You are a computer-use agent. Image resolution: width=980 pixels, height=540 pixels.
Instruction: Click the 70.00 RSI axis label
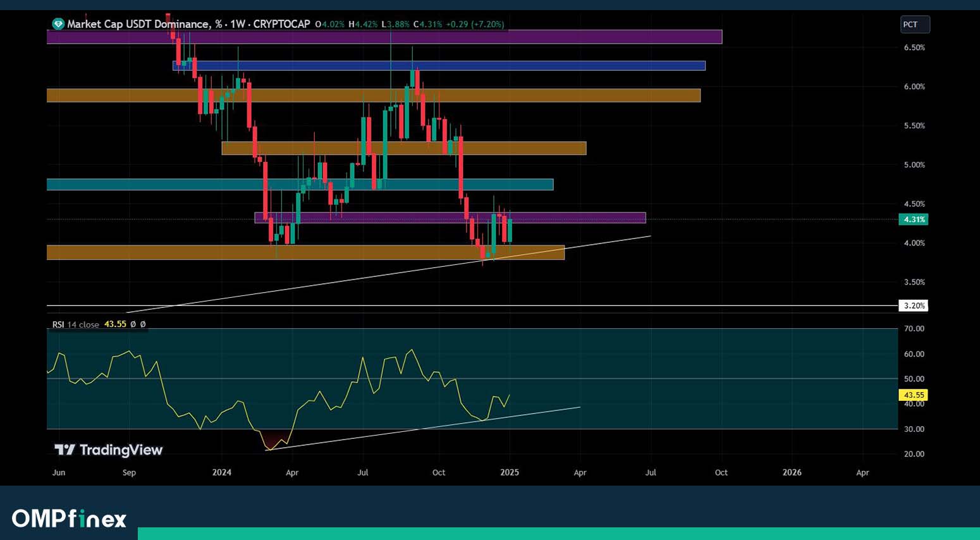pos(914,329)
